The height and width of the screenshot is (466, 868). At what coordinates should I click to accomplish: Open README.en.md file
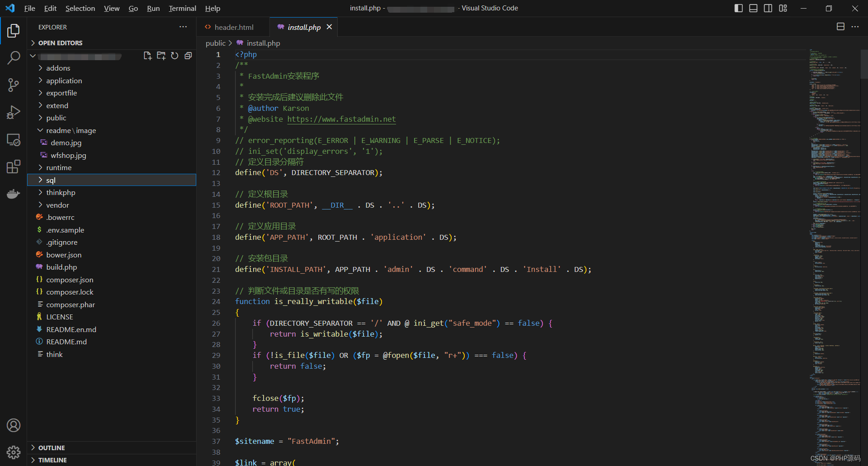112,329
